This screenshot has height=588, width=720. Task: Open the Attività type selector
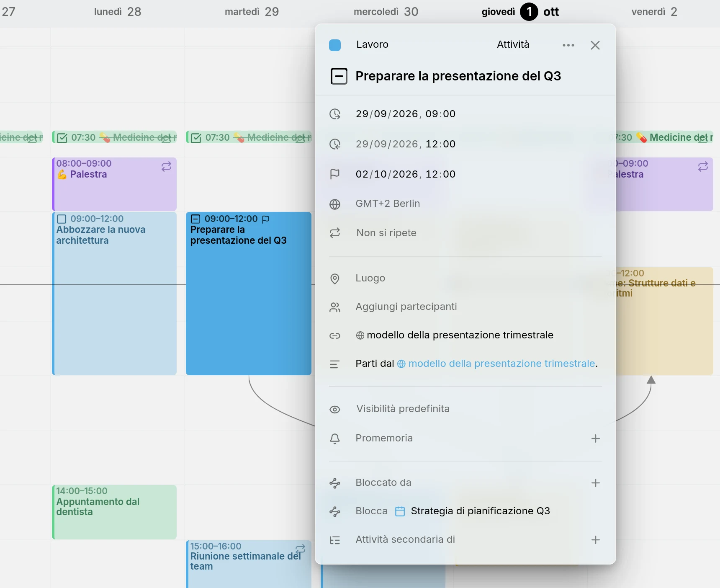(x=513, y=44)
